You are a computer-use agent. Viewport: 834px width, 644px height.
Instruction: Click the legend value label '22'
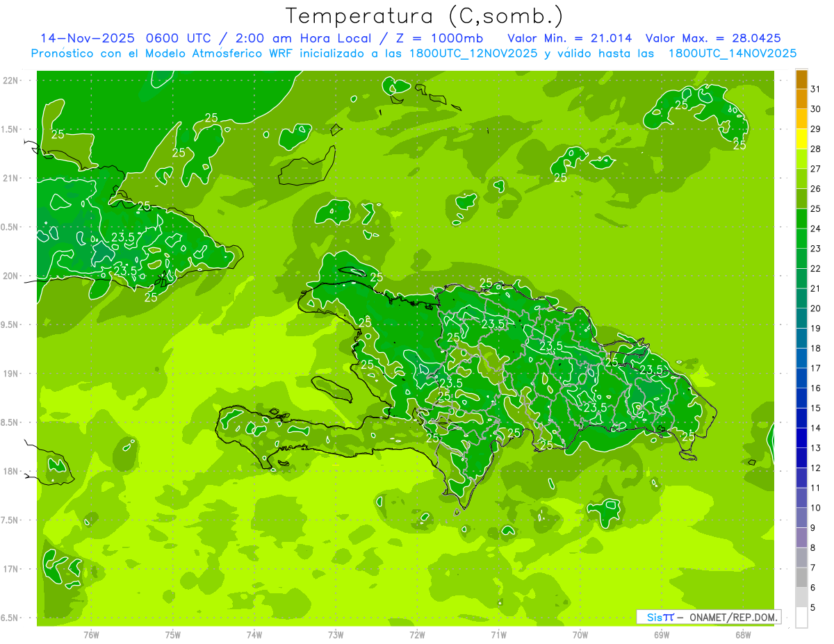[x=816, y=268]
